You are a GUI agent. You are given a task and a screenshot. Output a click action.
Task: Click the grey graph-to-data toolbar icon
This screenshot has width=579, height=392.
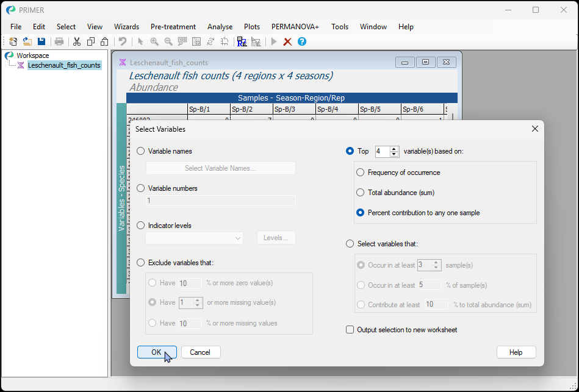(256, 41)
